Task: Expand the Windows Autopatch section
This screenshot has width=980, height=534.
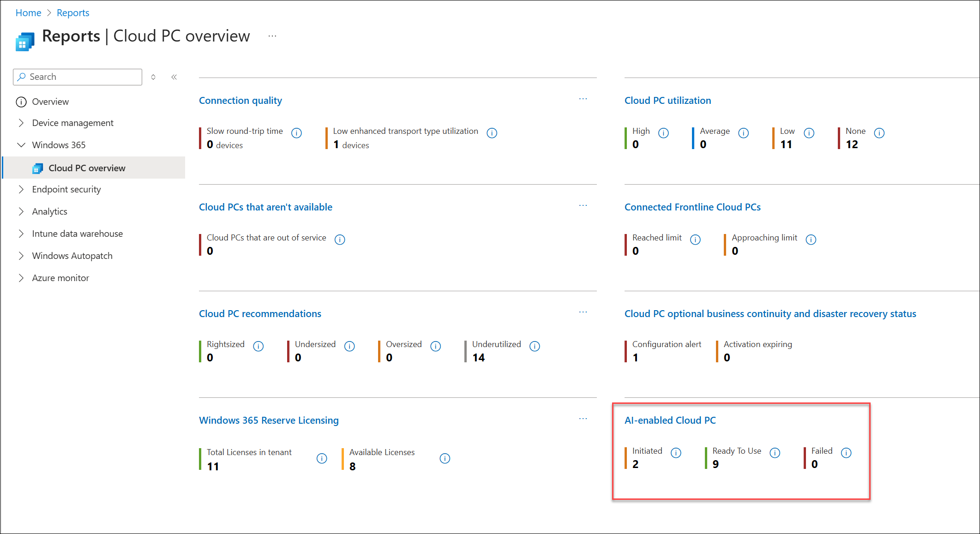Action: tap(21, 256)
